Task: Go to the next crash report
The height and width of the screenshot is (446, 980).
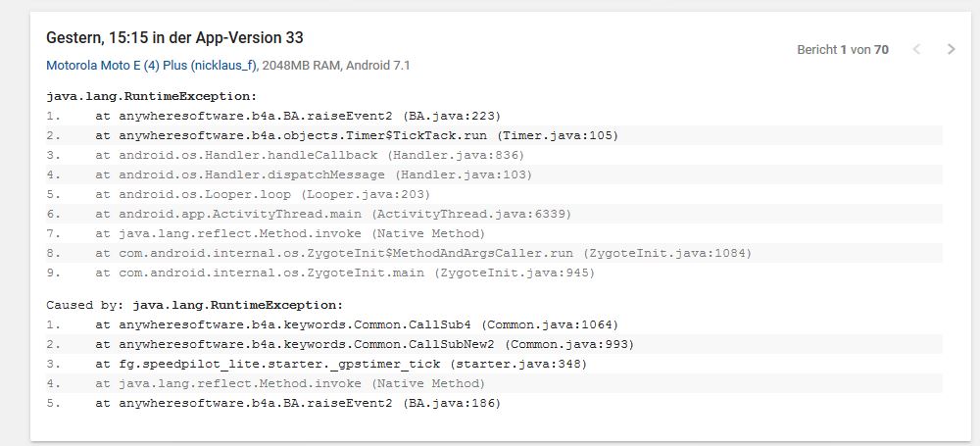Action: click(x=951, y=49)
